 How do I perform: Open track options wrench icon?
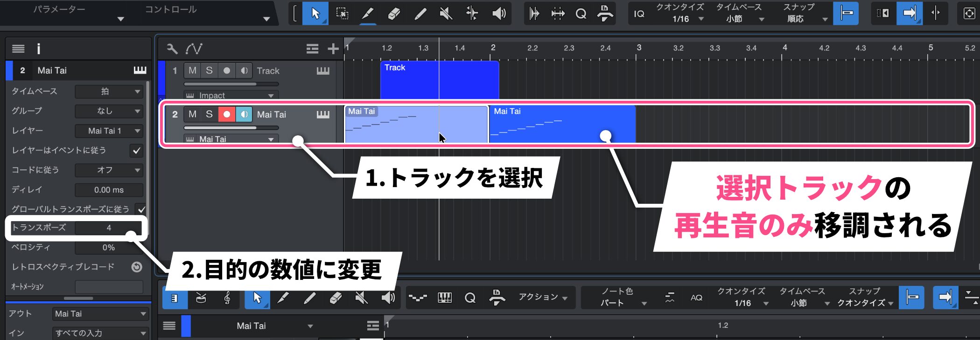click(x=172, y=49)
